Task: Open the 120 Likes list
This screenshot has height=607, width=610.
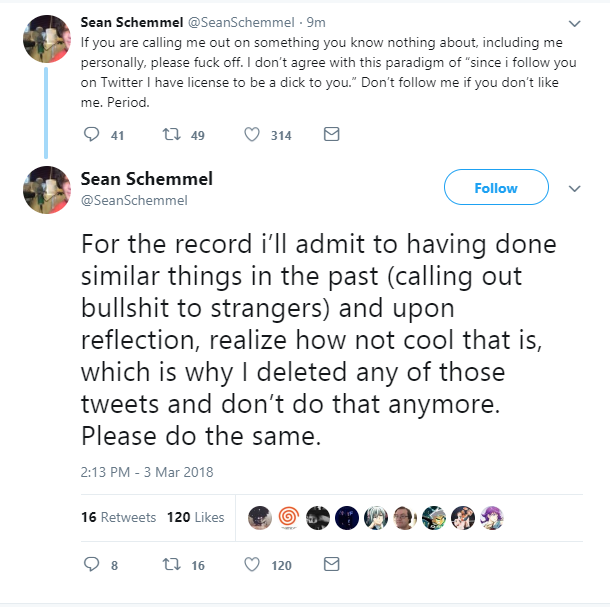Action: point(195,517)
